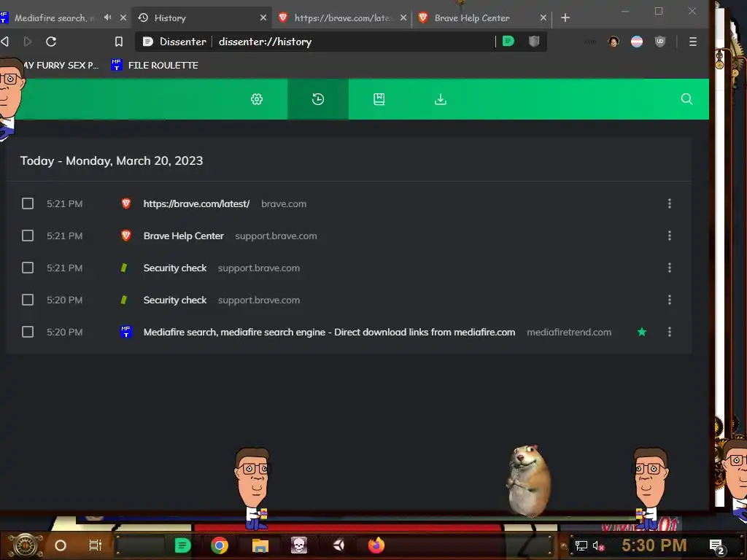This screenshot has width=747, height=560.
Task: Click the 5:30 PM taskbar clock
Action: tap(654, 545)
